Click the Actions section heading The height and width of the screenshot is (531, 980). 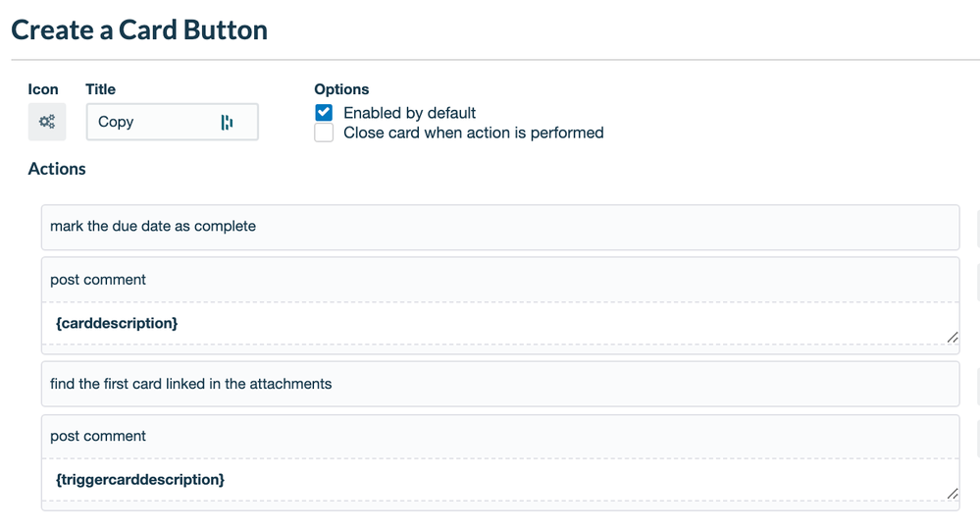(57, 169)
